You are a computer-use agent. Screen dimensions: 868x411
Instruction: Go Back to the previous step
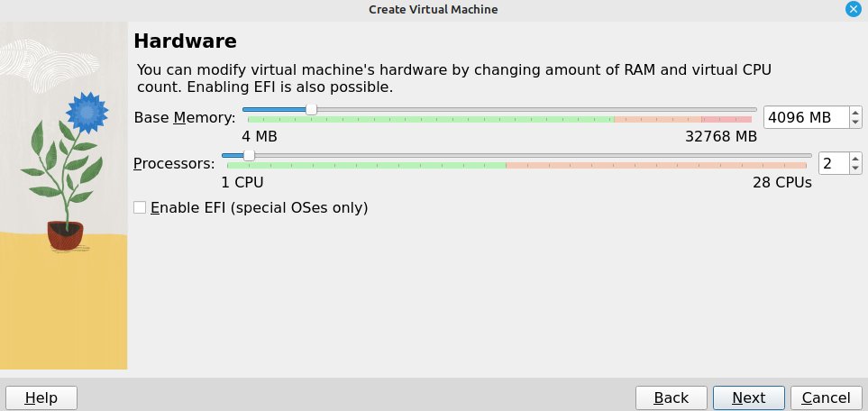671,397
